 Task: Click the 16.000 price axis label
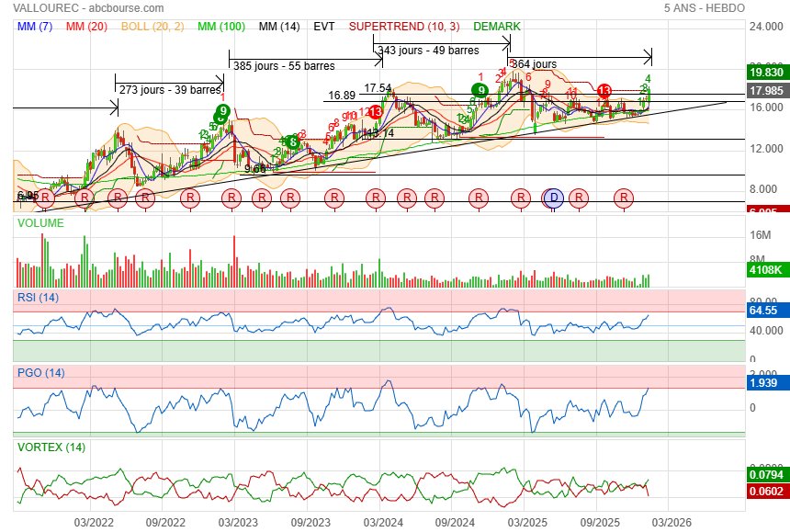(x=766, y=108)
